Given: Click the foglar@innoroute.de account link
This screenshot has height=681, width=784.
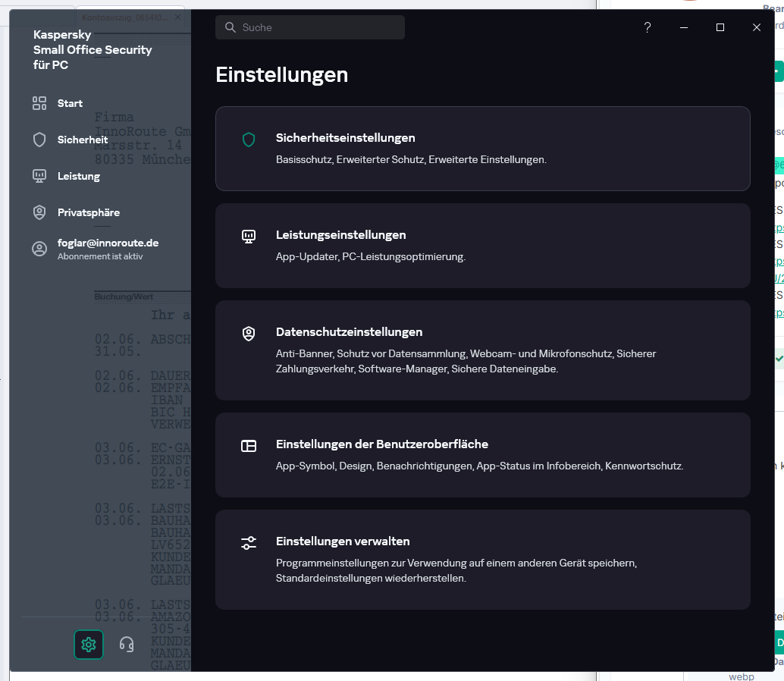Looking at the screenshot, I should click(108, 243).
